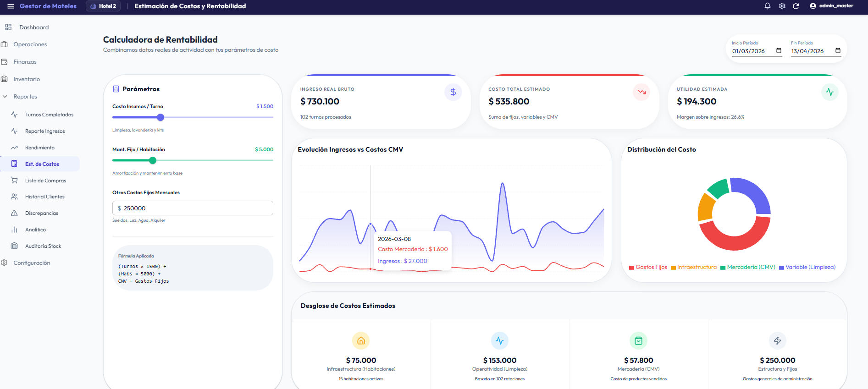Click the Lista de Compras cart icon
The image size is (868, 389).
14,180
